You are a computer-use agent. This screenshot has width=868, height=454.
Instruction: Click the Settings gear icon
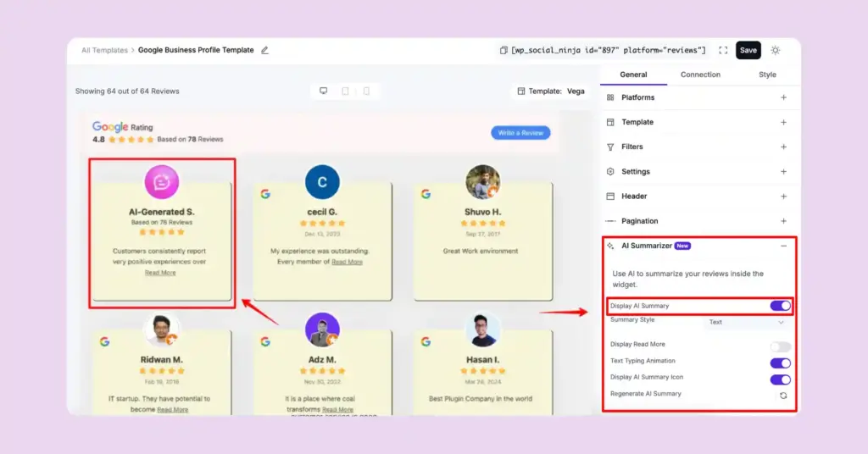coord(610,171)
